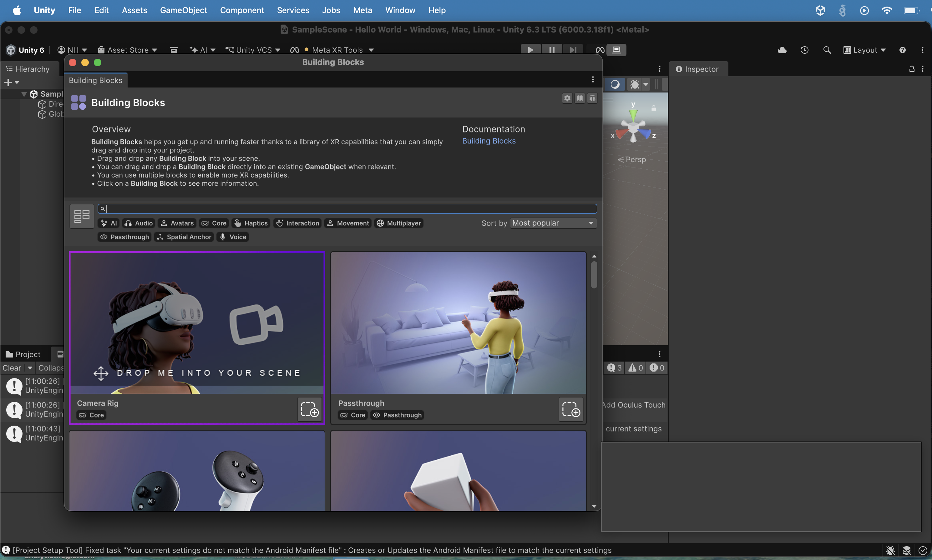
Task: Click the Step forward button
Action: pos(573,50)
